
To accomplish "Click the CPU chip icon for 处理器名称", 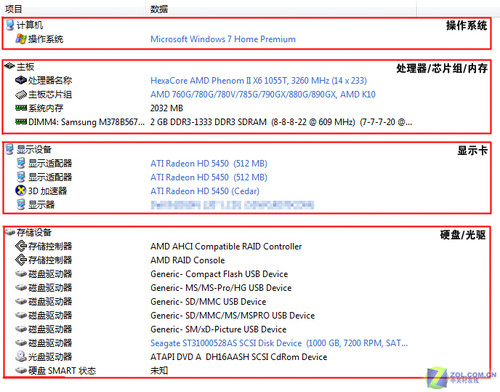I will (x=21, y=80).
